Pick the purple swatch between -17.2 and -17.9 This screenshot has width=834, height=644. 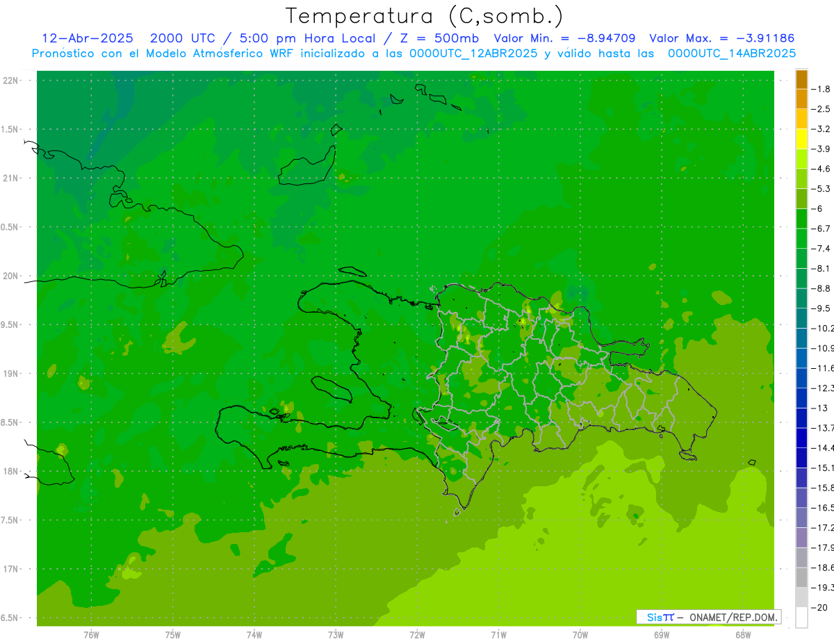(x=801, y=538)
